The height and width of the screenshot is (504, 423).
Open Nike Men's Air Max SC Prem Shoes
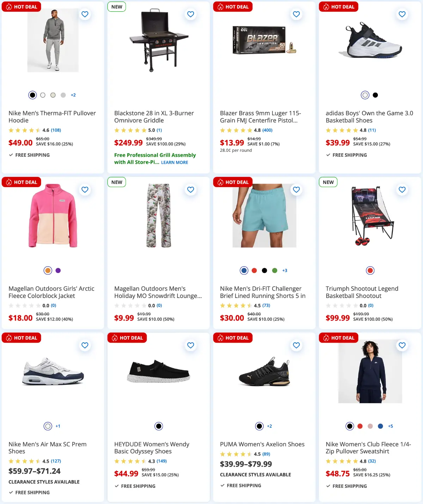pyautogui.click(x=47, y=448)
